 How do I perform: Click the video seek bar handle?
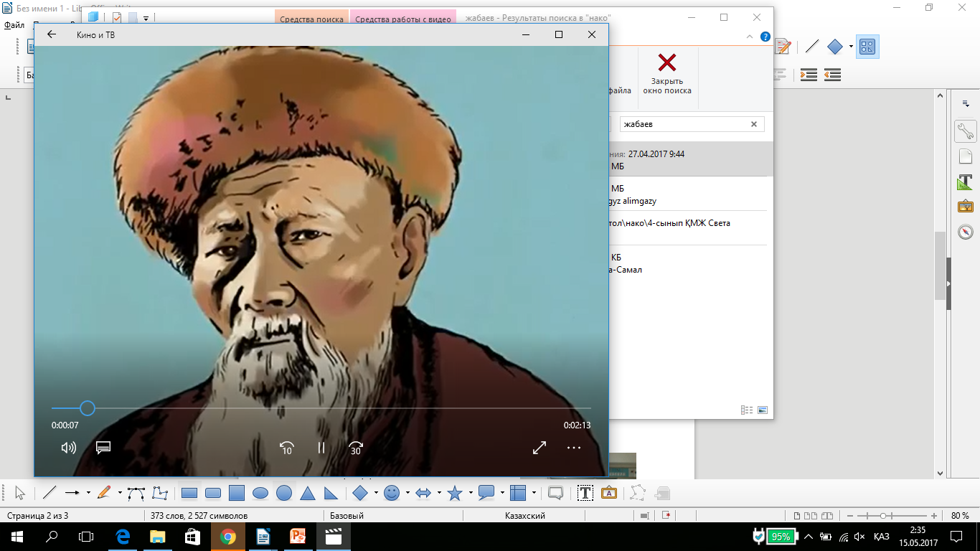tap(88, 408)
